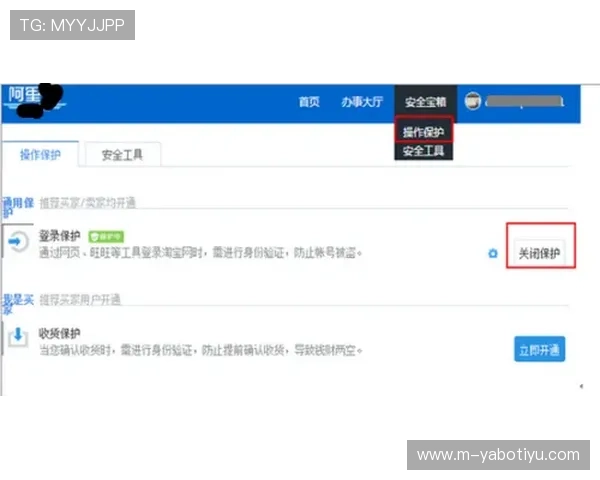
Task: Switch to the 安全工具 tab
Action: point(122,155)
